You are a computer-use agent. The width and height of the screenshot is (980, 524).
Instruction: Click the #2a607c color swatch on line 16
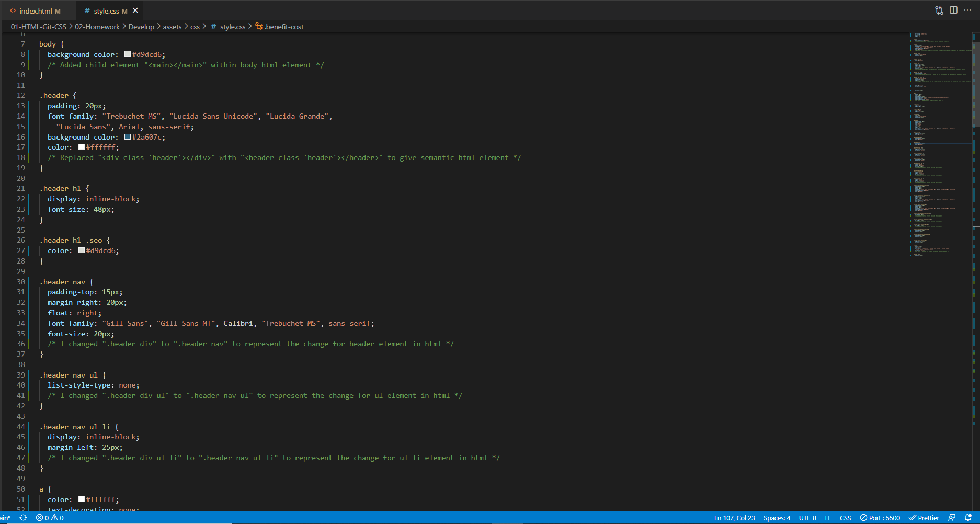pyautogui.click(x=127, y=137)
